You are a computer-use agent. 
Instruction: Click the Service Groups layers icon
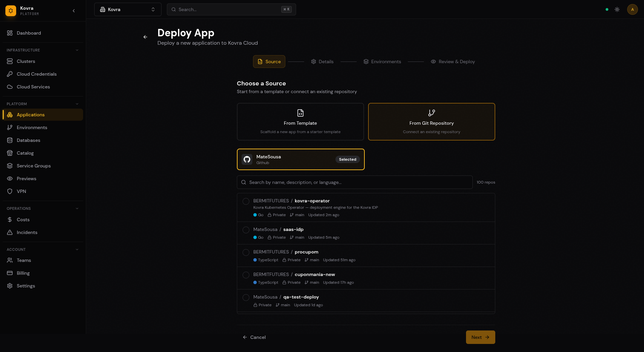10,166
